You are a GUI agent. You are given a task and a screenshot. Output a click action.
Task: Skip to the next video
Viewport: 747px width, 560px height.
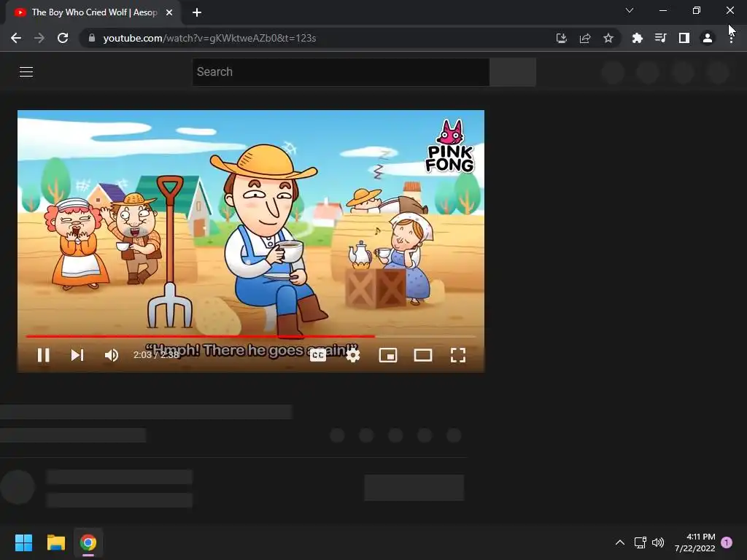[x=77, y=355]
